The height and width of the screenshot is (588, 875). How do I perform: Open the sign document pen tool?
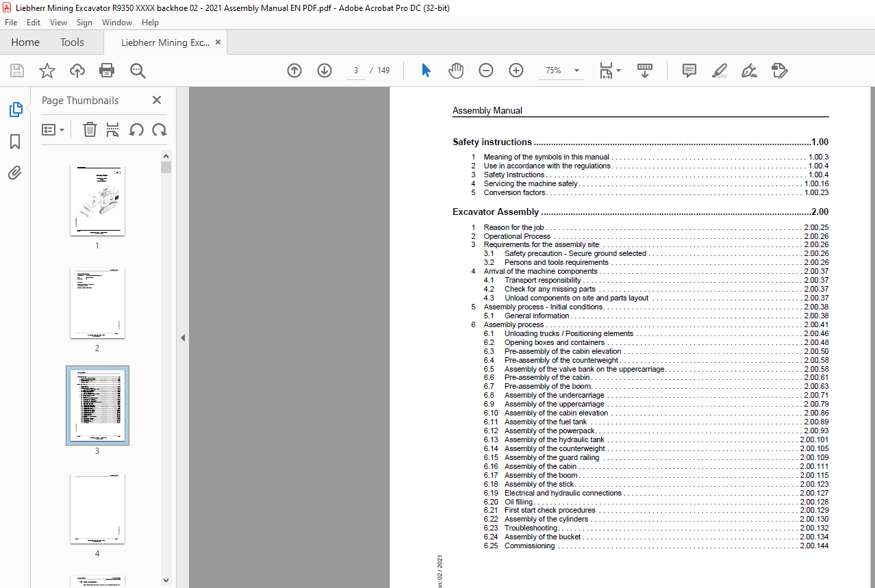(x=750, y=71)
